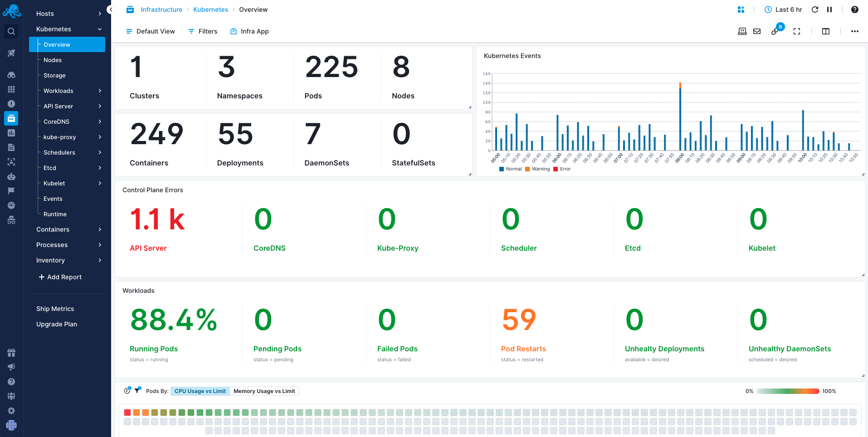Open the Nodes menu item

(53, 60)
